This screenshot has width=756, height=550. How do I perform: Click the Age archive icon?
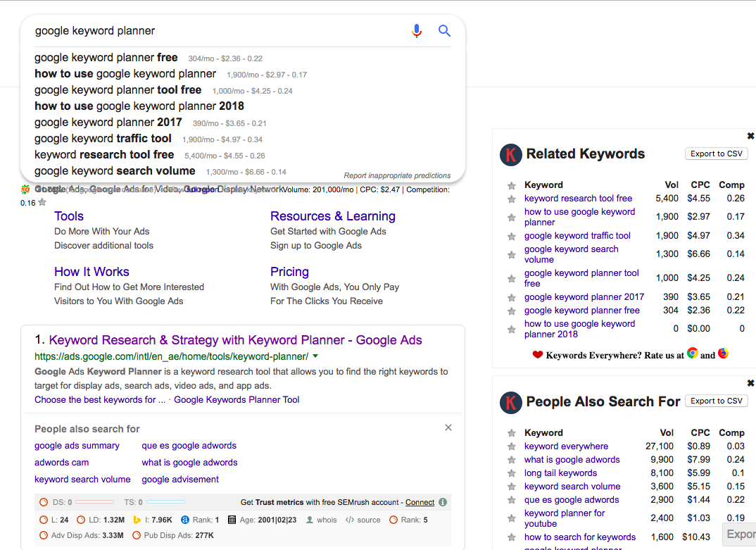tap(232, 520)
